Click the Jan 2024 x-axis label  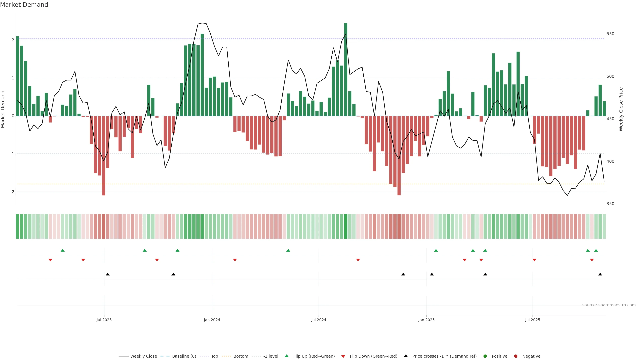[212, 320]
